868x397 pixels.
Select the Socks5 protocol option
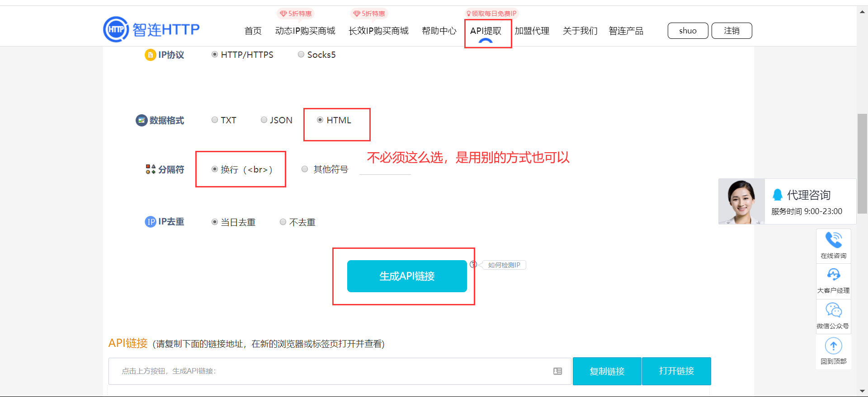[x=301, y=55]
